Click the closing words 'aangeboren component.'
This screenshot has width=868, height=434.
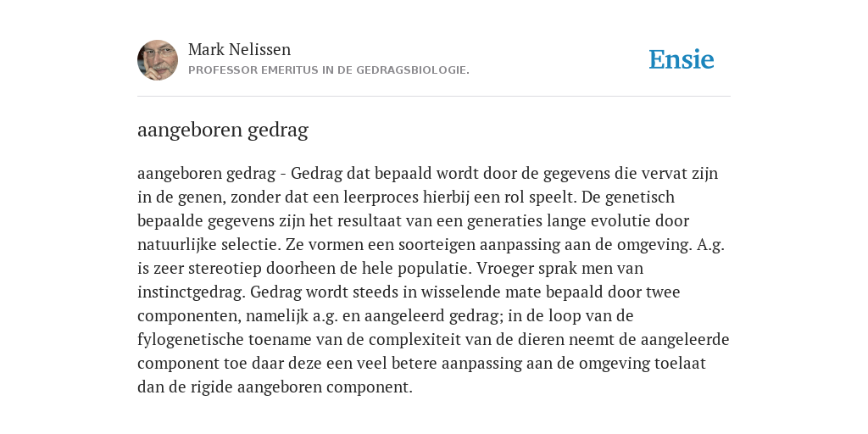click(x=325, y=387)
